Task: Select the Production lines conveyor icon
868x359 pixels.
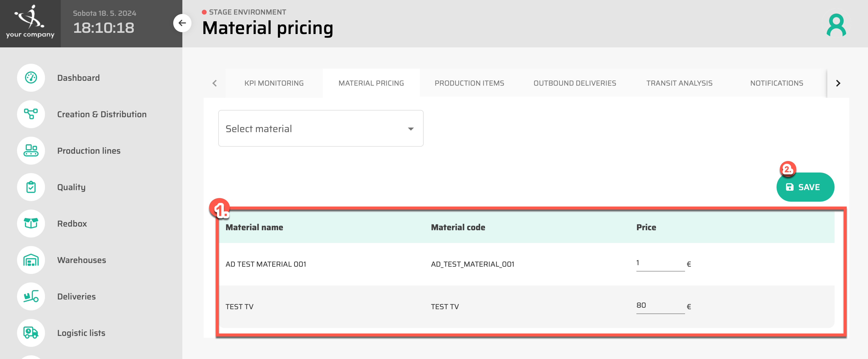Action: (x=31, y=151)
